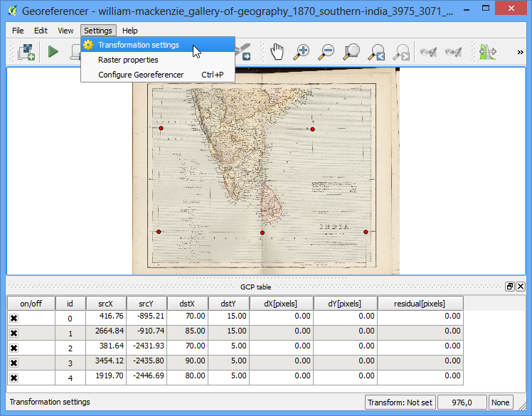Close the GCP table panel
Image resolution: width=532 pixels, height=416 pixels.
click(x=521, y=287)
